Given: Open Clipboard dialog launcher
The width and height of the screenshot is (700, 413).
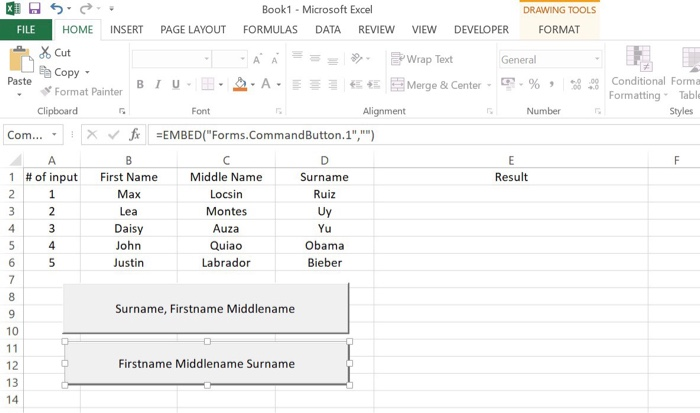Looking at the screenshot, I should point(122,111).
